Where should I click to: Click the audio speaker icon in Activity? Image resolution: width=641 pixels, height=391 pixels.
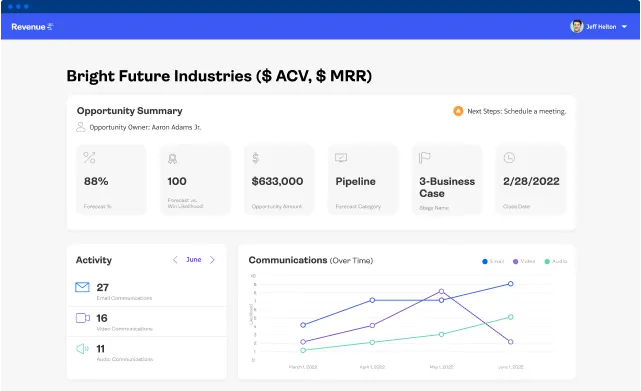[82, 348]
